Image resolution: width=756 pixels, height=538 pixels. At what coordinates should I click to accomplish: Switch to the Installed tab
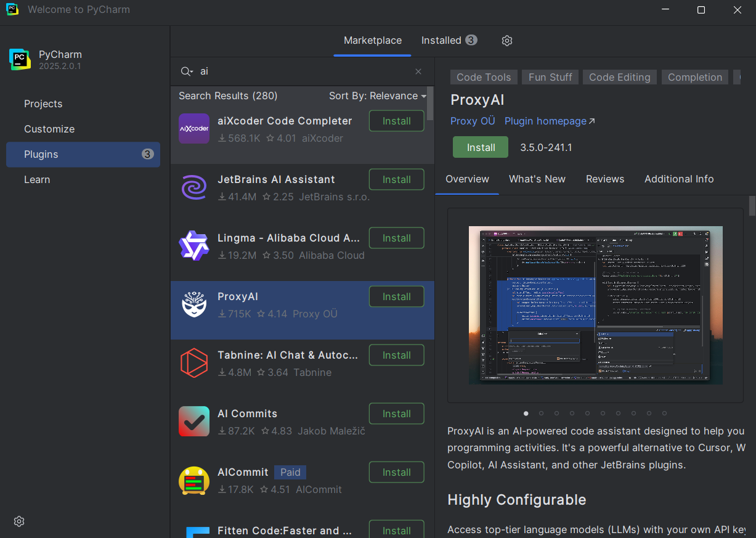click(x=449, y=41)
